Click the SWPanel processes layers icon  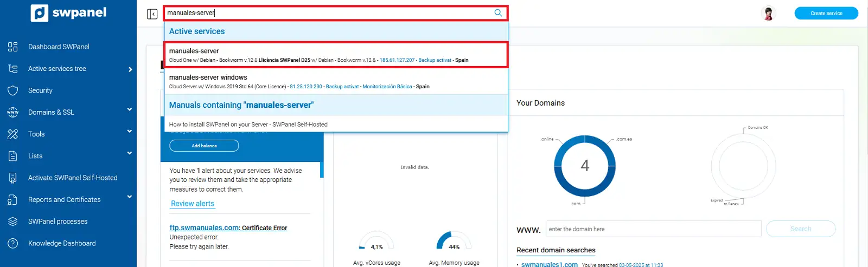13,222
